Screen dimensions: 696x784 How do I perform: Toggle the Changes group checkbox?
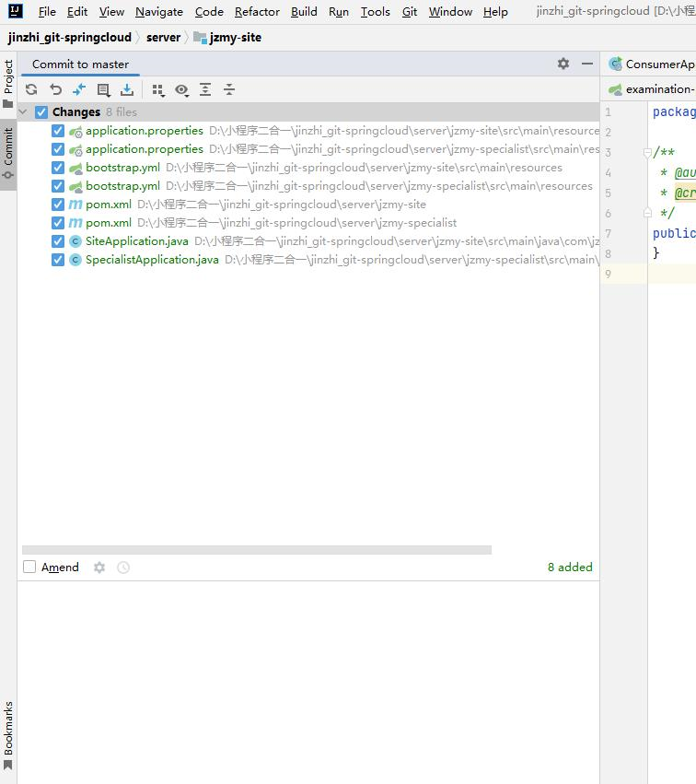41,112
